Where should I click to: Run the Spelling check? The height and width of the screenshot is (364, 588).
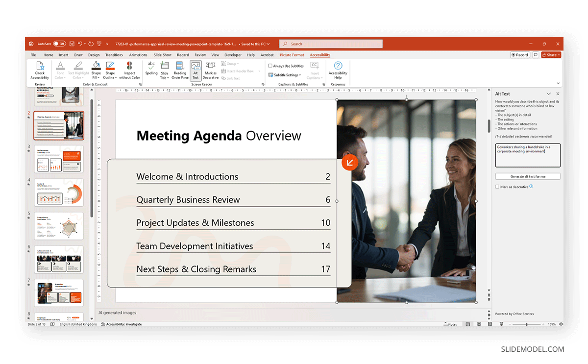coord(151,66)
